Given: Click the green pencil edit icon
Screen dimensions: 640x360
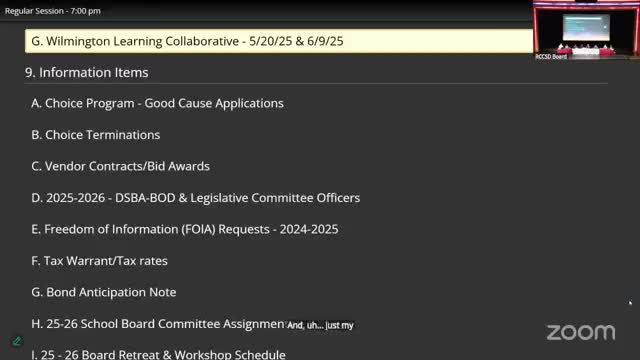Looking at the screenshot, I should [x=17, y=341].
